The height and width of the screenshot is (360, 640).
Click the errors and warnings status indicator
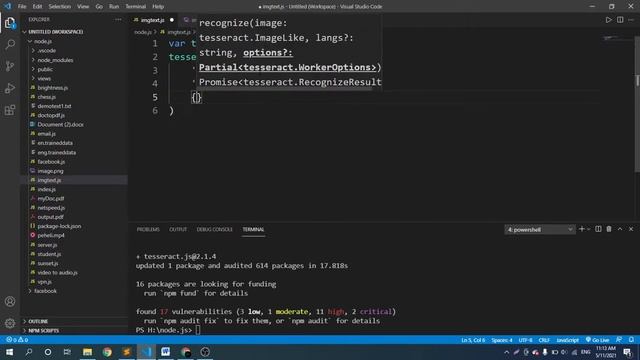(17, 340)
